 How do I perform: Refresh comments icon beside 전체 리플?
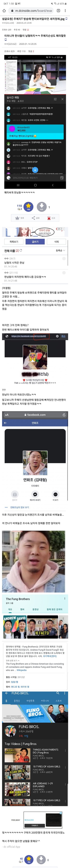21,250
